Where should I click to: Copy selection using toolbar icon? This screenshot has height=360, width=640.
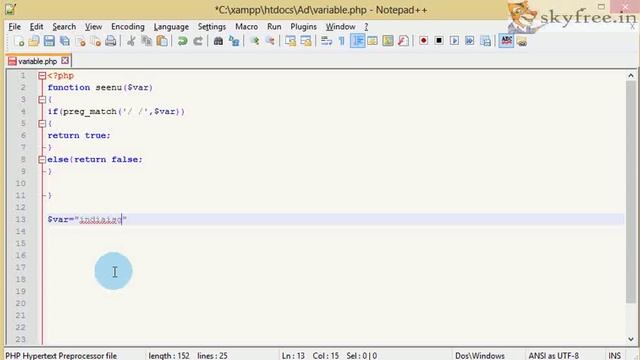point(147,41)
